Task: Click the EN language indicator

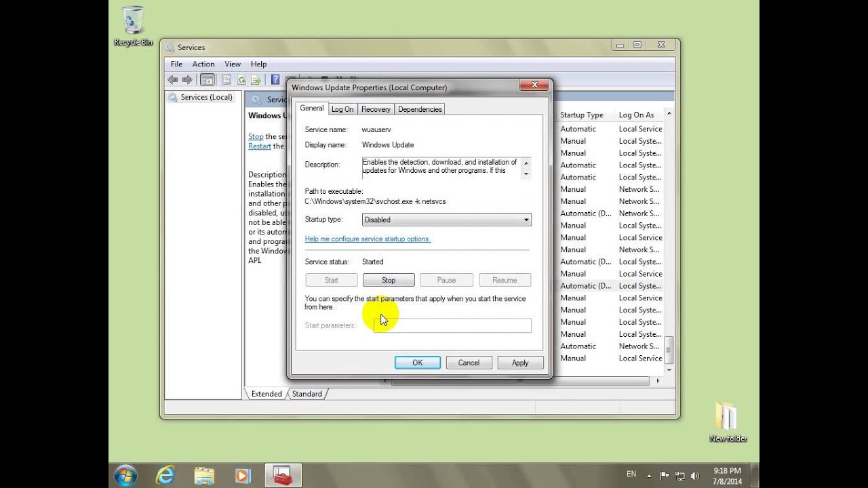Action: 631,474
